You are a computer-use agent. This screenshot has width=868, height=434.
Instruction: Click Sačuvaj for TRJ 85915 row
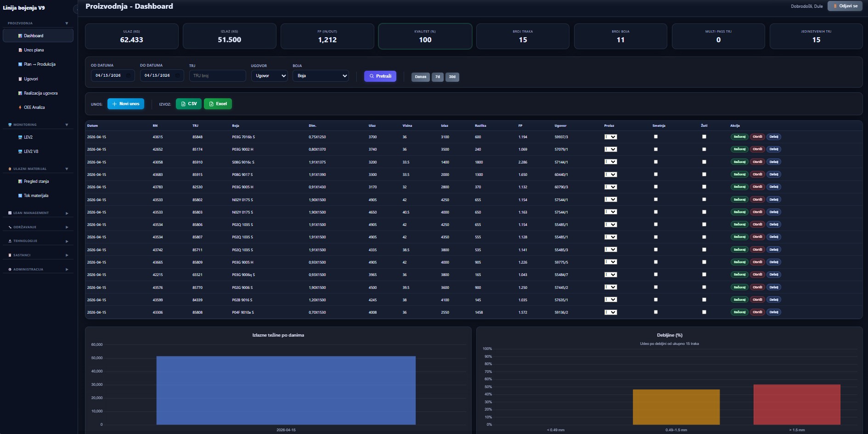point(739,175)
